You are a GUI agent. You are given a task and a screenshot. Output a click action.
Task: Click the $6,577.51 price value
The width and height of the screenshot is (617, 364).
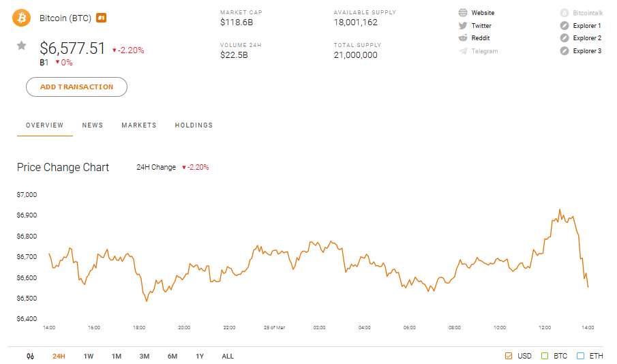72,48
